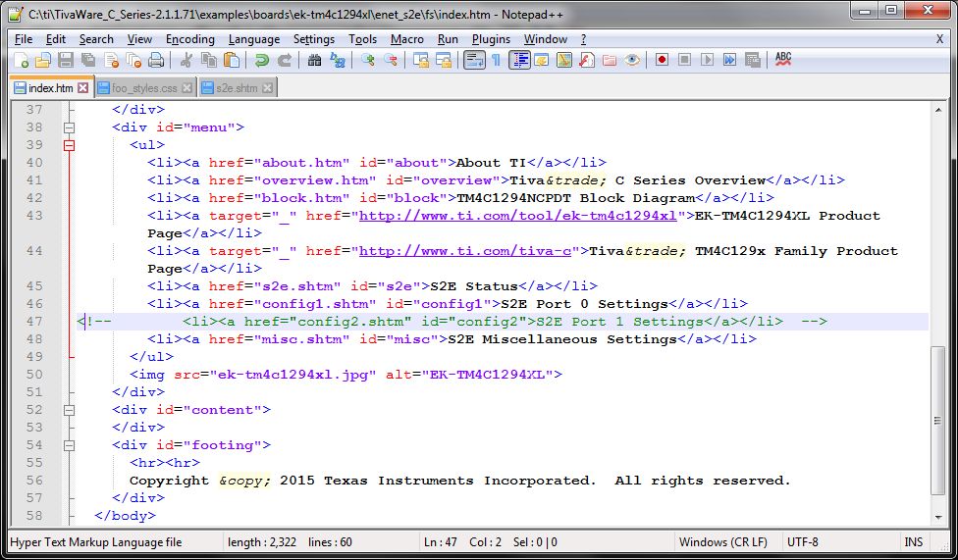Screen dimensions: 958x560
Task: Switch to the foo_styles.css tab
Action: (144, 88)
